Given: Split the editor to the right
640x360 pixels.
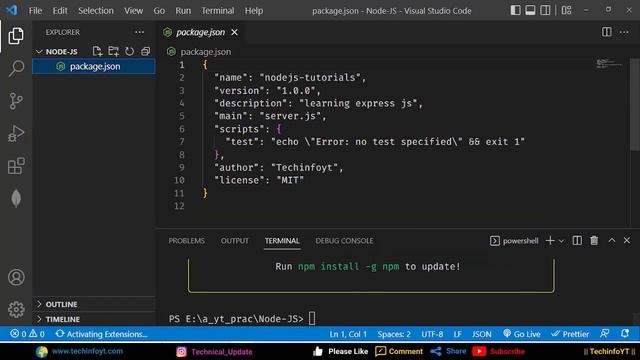Looking at the screenshot, I should tap(607, 32).
